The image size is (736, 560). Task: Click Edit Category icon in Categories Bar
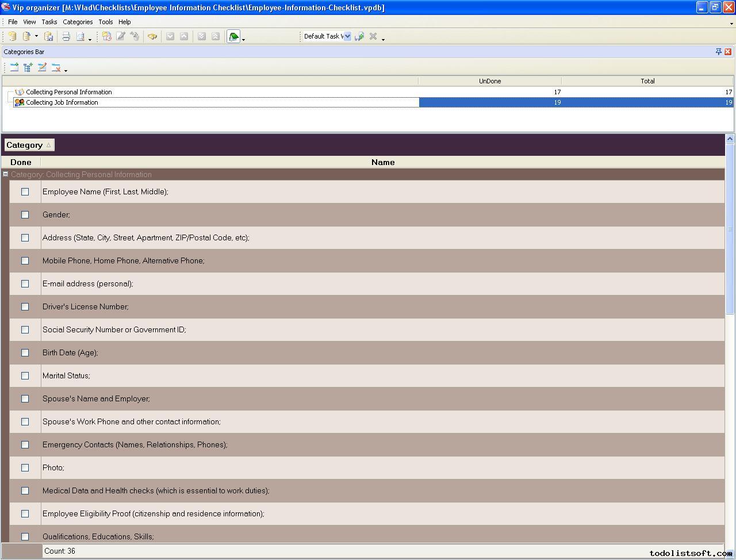point(42,67)
